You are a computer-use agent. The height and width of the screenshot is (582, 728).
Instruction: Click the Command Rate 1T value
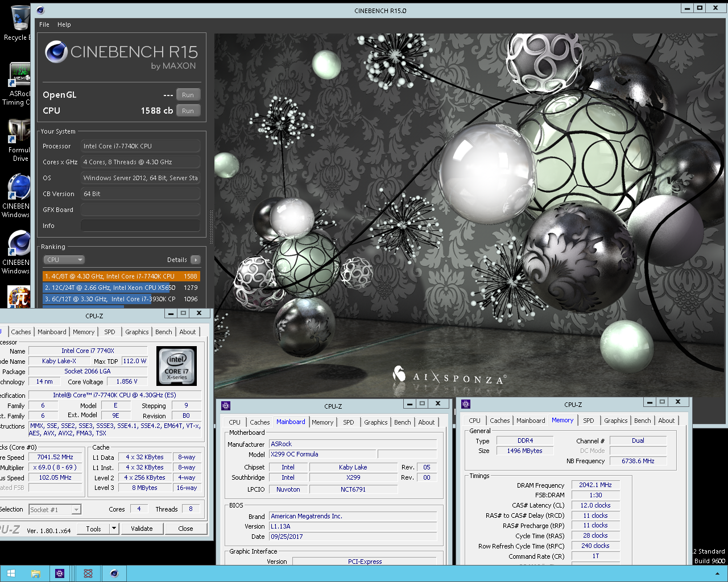595,556
